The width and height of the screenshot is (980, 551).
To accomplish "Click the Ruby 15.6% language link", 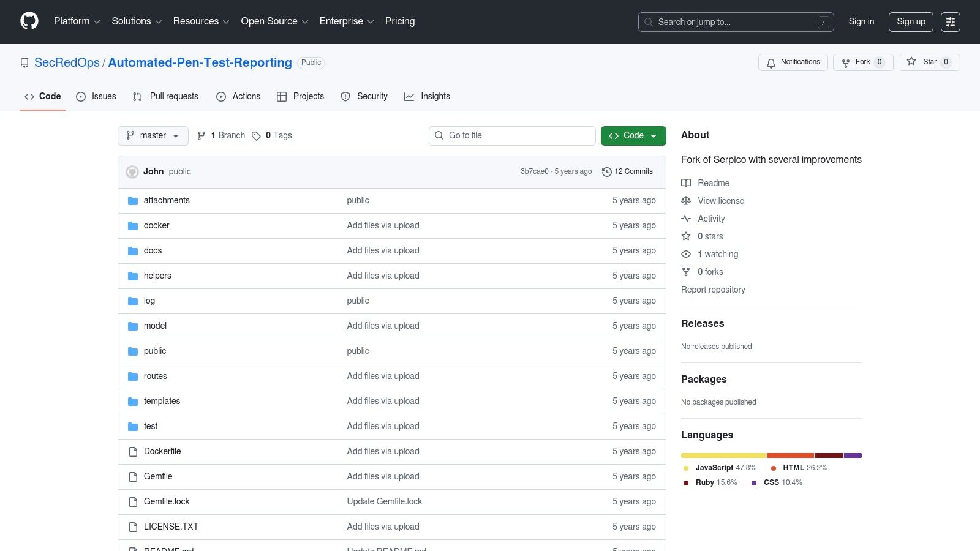I will pos(710,483).
